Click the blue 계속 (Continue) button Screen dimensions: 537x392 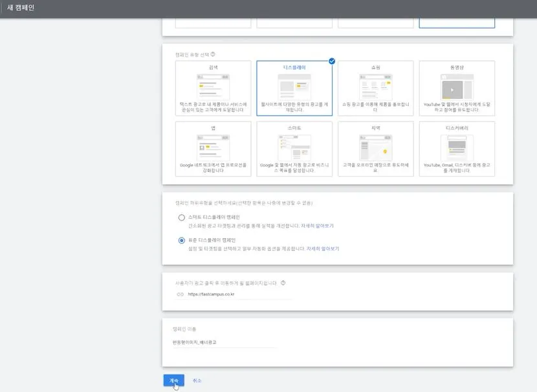174,380
